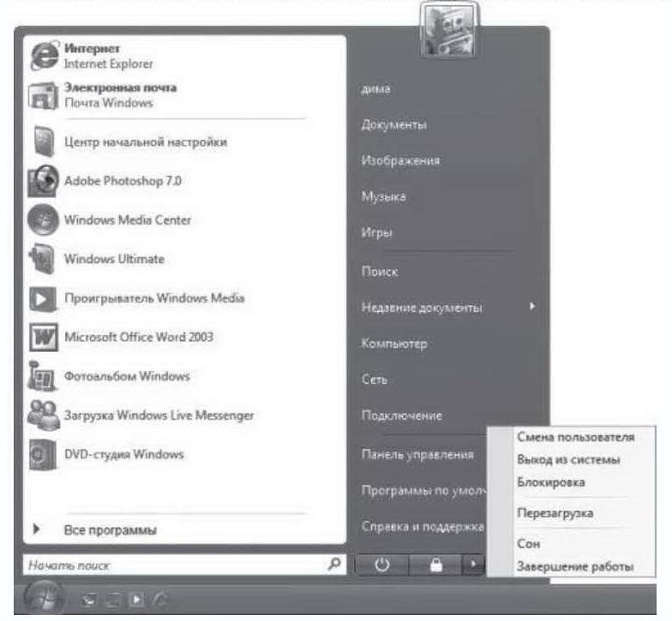672x621 pixels.
Task: Open the Сеть item
Action: pos(374,379)
